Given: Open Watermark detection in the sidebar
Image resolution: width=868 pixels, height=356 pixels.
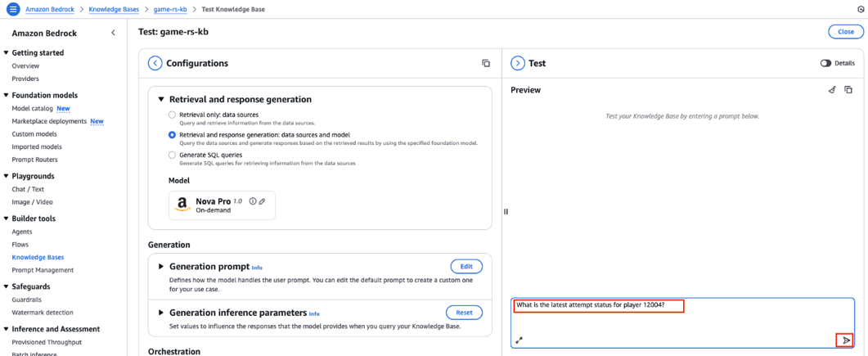Looking at the screenshot, I should [x=43, y=313].
